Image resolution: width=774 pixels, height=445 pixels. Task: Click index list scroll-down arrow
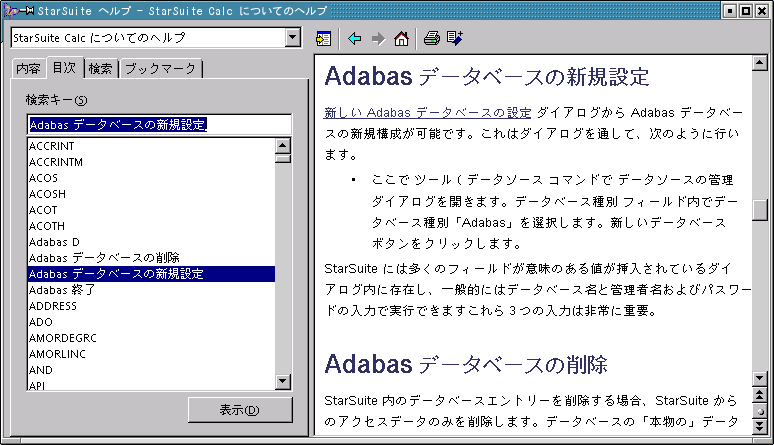[x=282, y=381]
